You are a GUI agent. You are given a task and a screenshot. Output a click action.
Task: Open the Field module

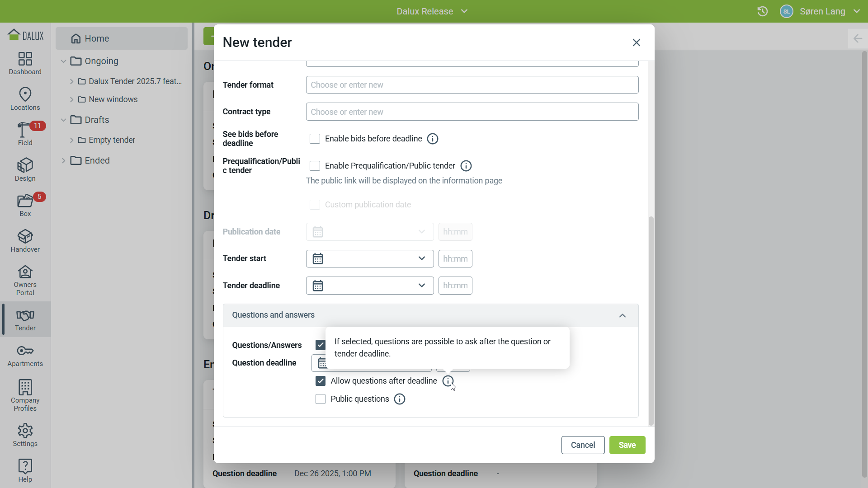[x=25, y=134]
